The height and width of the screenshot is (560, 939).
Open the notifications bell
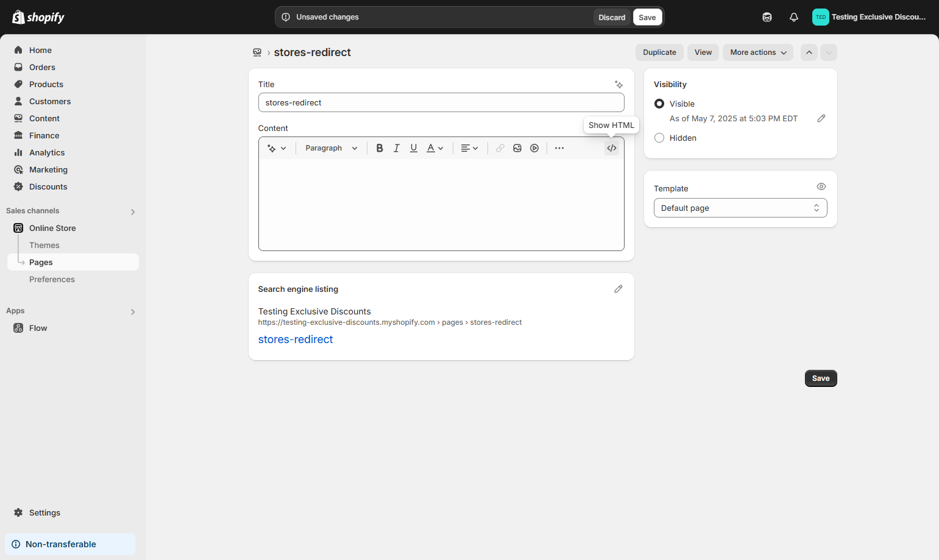tap(794, 17)
